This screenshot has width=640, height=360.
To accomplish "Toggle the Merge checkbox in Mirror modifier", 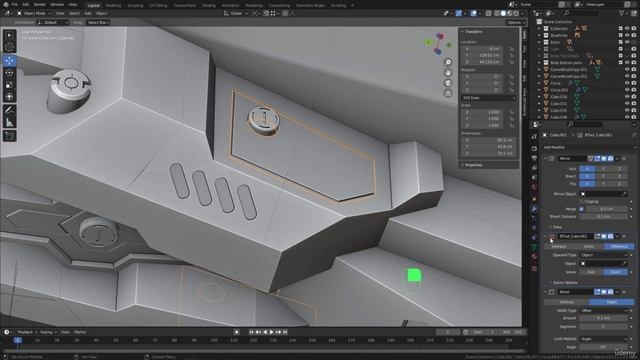I will click(582, 209).
